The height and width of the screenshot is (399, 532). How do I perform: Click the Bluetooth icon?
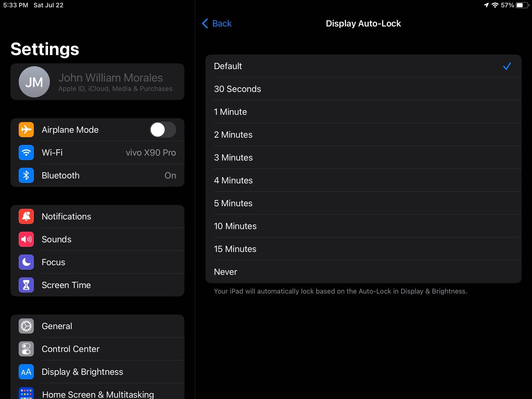26,175
